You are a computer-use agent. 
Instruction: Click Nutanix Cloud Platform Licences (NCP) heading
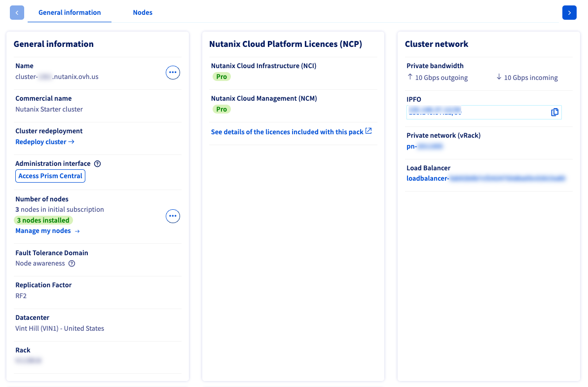(286, 44)
